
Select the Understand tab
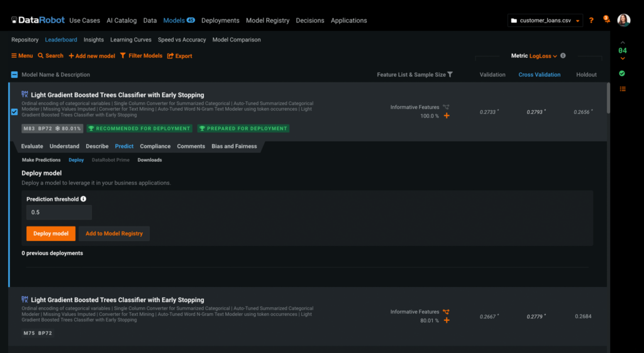(65, 146)
